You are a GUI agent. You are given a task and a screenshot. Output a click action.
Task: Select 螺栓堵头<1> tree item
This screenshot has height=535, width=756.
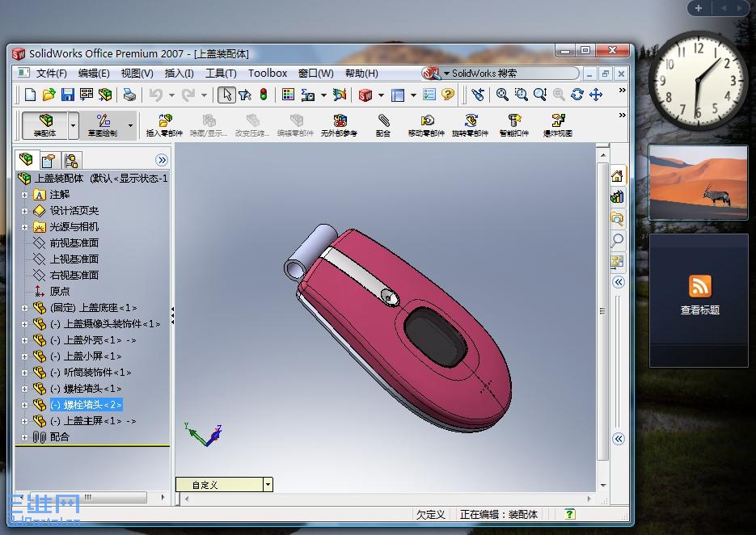(86, 389)
